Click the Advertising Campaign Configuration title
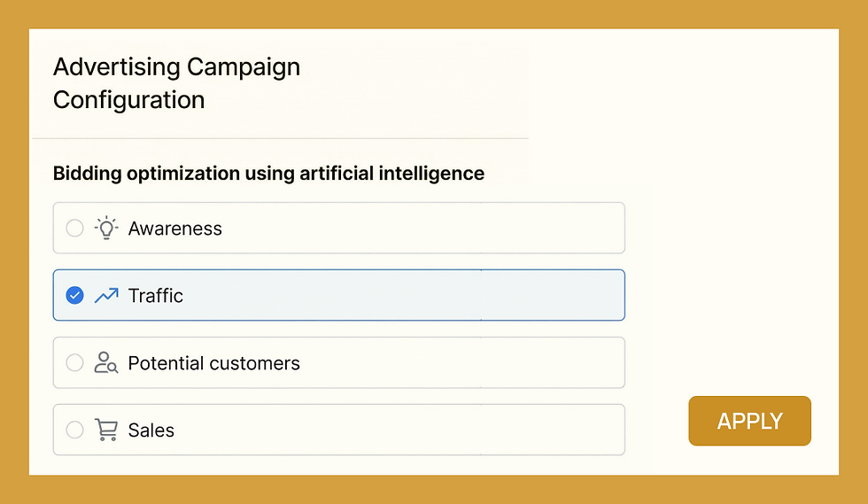868x504 pixels. (x=176, y=83)
